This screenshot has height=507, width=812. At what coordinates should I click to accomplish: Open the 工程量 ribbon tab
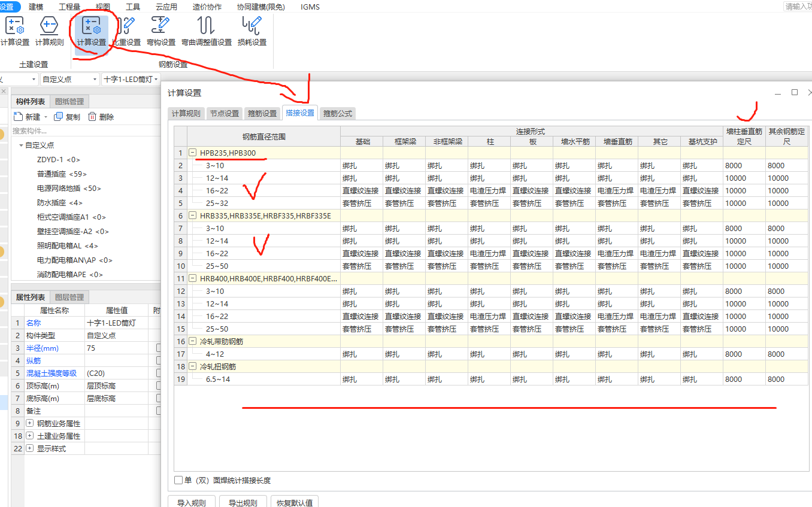click(69, 7)
